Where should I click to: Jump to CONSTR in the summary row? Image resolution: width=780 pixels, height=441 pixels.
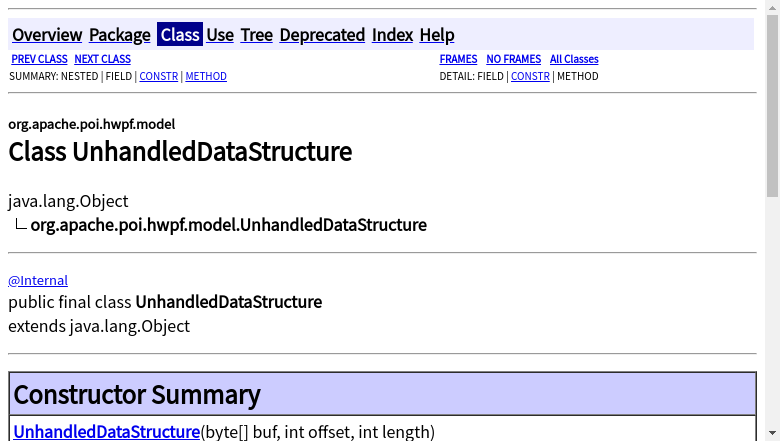158,76
